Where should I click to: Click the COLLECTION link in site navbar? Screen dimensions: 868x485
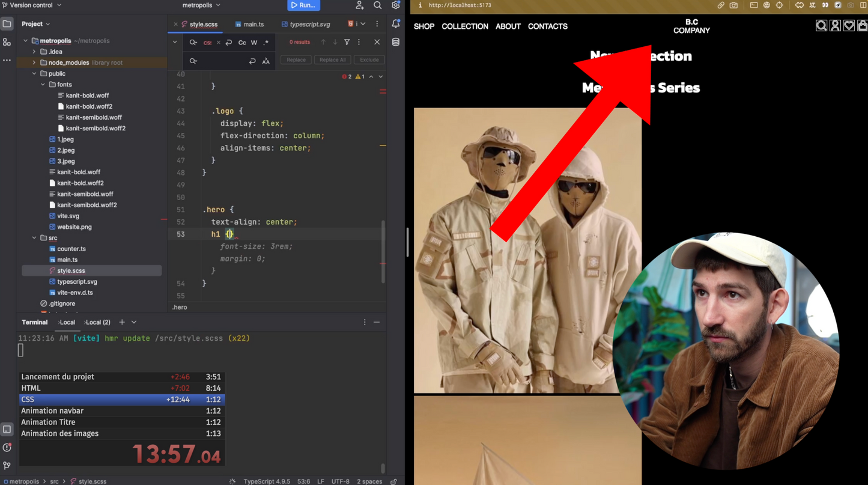tap(464, 26)
